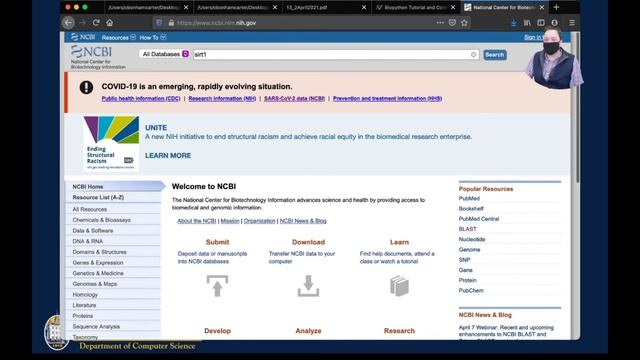Toggle the sidebar view icon
640x360 pixels.
(541, 23)
